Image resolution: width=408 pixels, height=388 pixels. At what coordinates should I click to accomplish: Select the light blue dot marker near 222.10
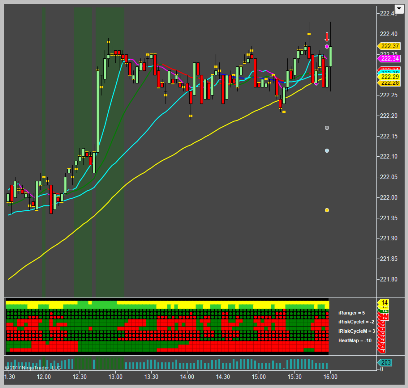[327, 151]
